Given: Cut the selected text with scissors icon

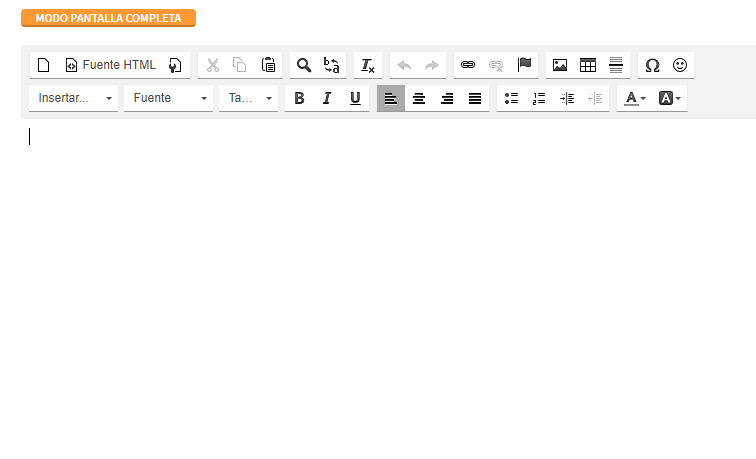Looking at the screenshot, I should click(x=213, y=65).
